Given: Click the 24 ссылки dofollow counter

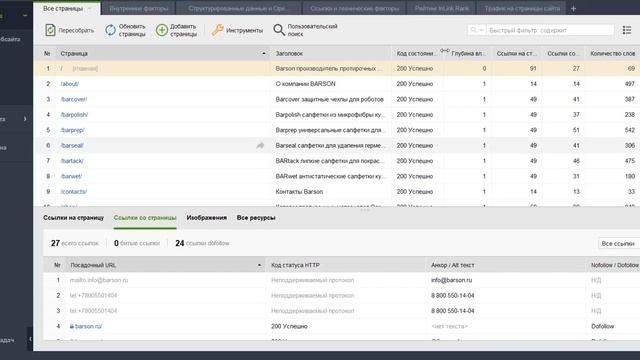Looking at the screenshot, I should [202, 243].
